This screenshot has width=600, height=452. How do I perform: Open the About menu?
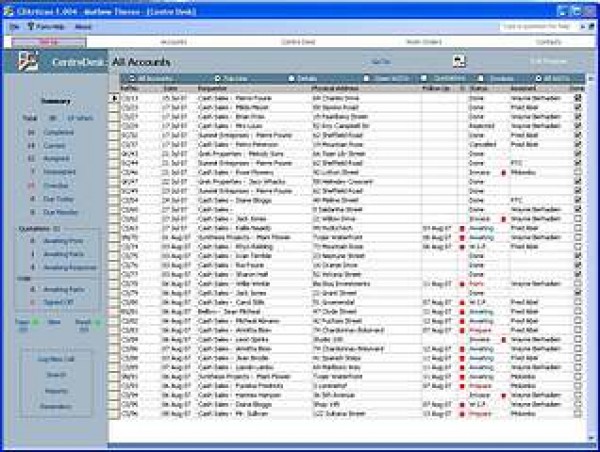click(x=83, y=26)
